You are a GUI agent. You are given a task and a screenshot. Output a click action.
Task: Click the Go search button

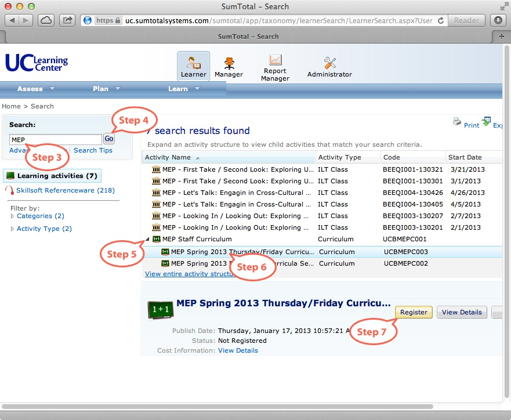coord(109,139)
